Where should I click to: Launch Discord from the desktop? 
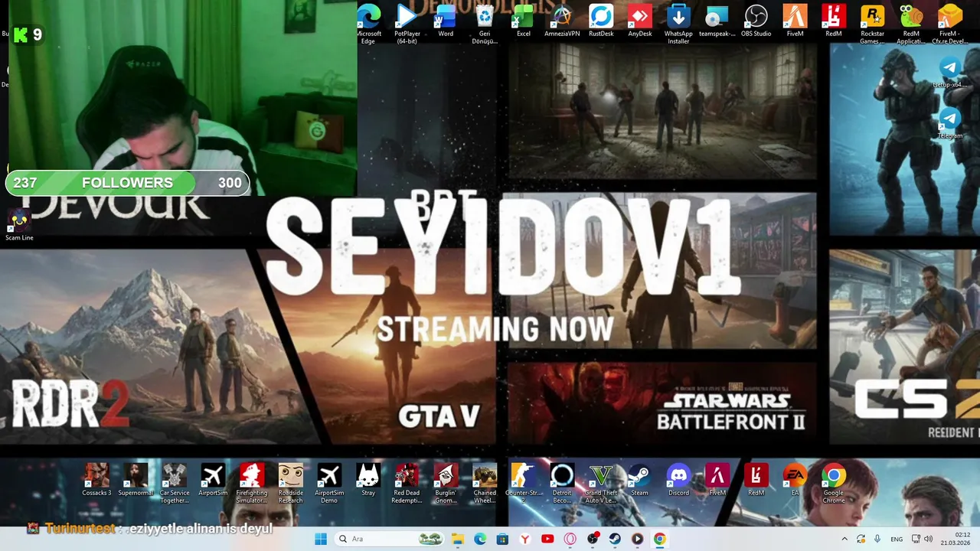tap(678, 480)
